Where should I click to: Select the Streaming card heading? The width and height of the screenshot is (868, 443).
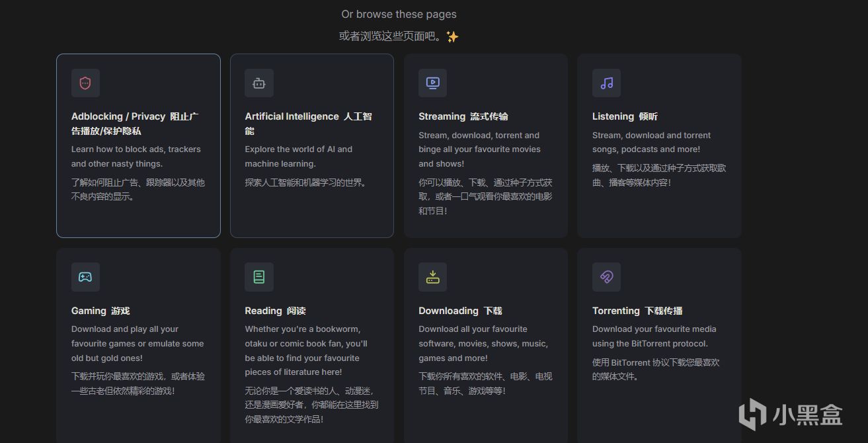click(x=463, y=116)
